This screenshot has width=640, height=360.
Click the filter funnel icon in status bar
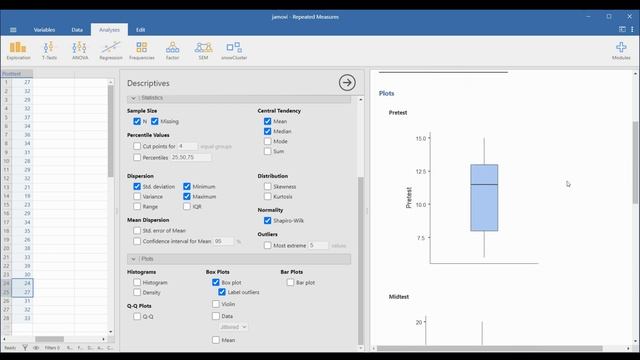25,348
